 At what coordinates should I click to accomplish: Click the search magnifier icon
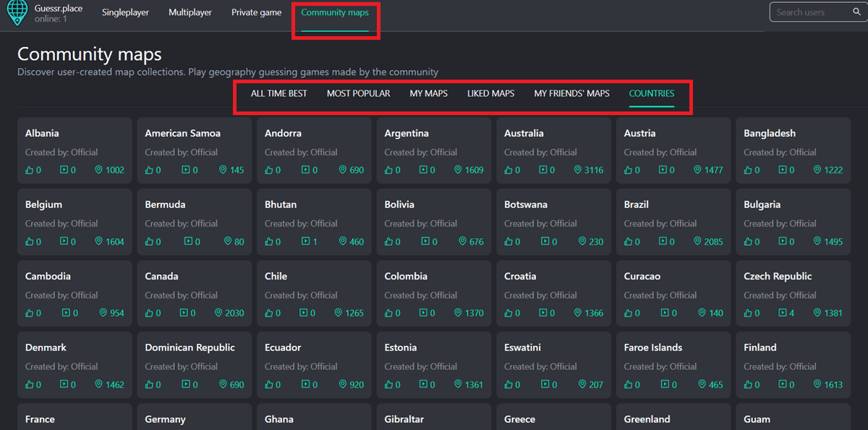point(856,12)
